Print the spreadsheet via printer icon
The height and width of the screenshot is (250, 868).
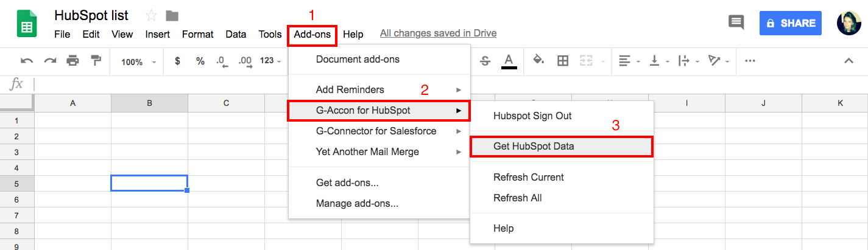[73, 61]
